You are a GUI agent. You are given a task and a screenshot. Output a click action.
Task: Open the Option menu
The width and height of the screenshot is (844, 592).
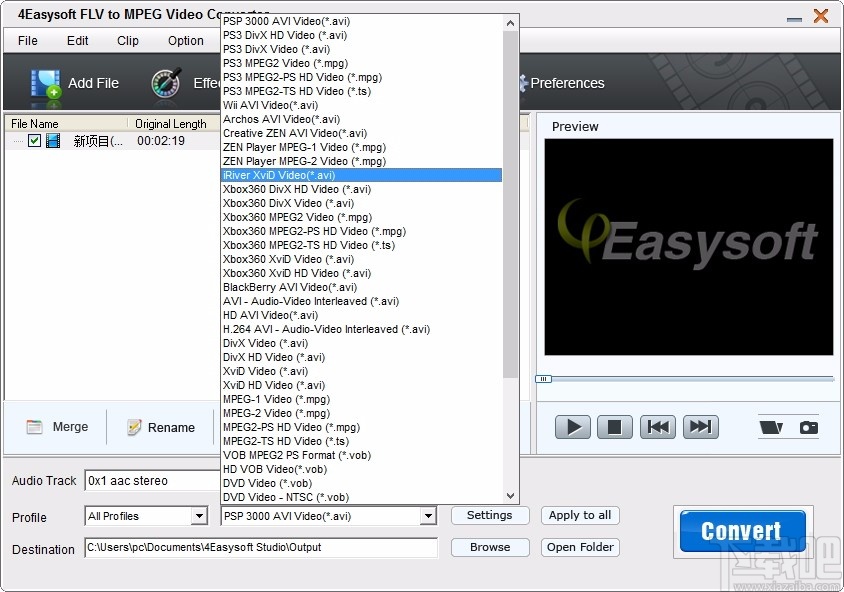tap(185, 41)
